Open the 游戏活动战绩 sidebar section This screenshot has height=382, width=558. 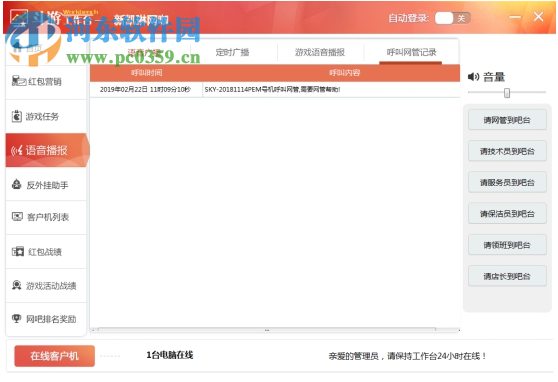click(x=46, y=286)
